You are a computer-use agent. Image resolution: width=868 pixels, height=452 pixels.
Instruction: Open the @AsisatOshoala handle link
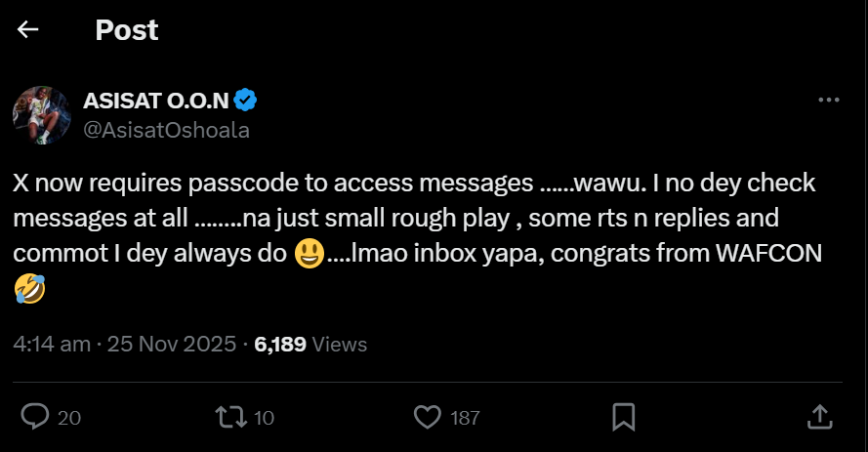point(166,130)
